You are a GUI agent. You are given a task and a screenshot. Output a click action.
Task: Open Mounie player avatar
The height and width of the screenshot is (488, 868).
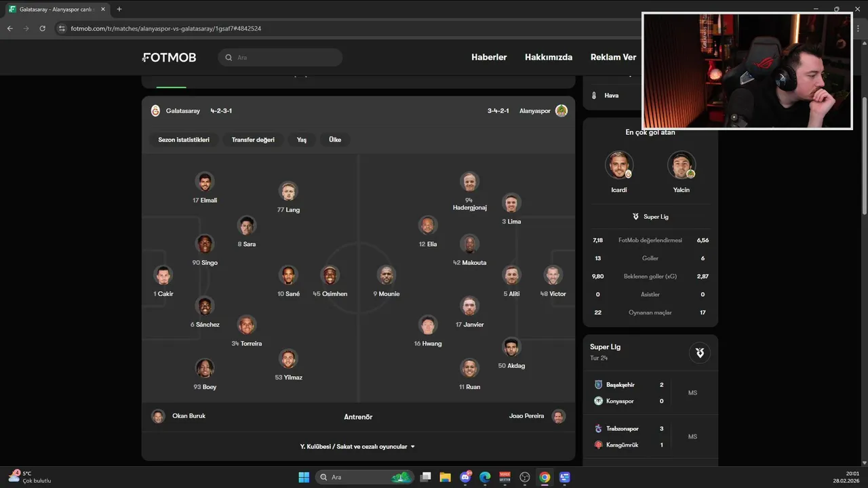coord(386,275)
